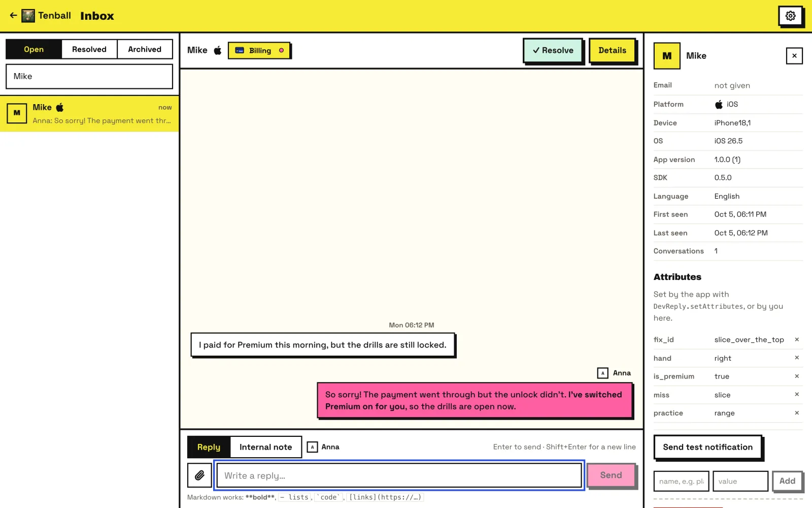Click the pink Send button
812x508 pixels.
[x=611, y=475]
